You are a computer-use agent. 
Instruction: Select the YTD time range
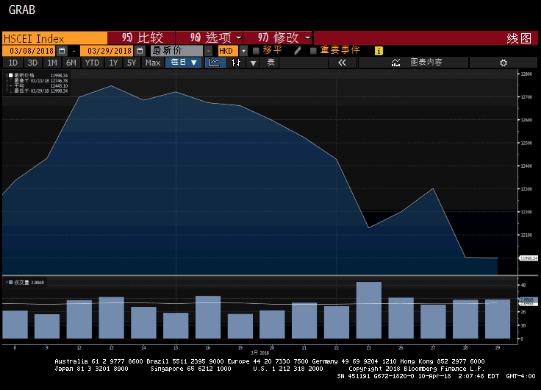92,63
